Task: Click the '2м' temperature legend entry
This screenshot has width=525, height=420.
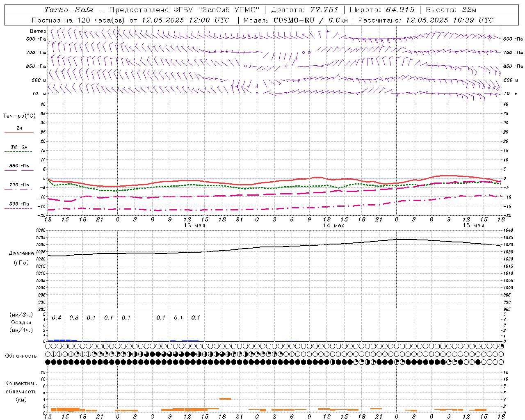Action: coord(19,128)
